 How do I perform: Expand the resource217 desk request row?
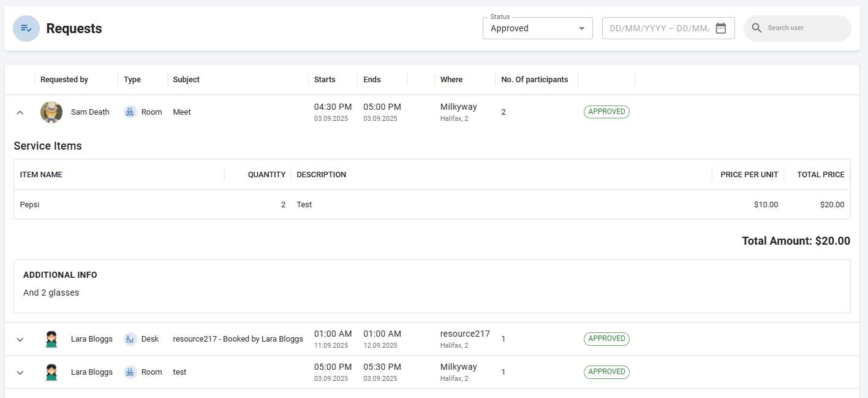[x=20, y=339]
